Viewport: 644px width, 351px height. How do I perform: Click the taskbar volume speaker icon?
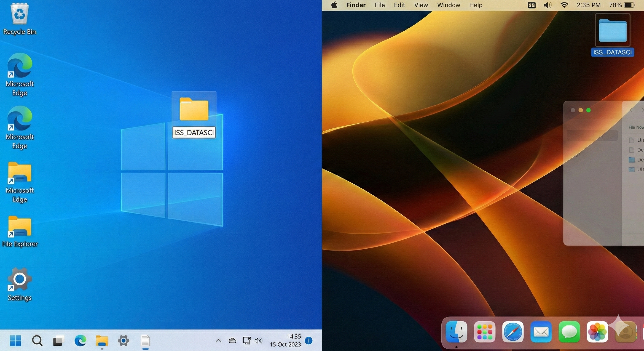[258, 340]
